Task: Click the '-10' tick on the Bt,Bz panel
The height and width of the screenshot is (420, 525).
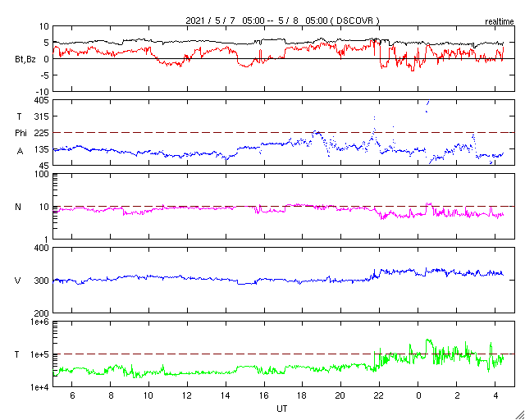Action: [x=42, y=92]
